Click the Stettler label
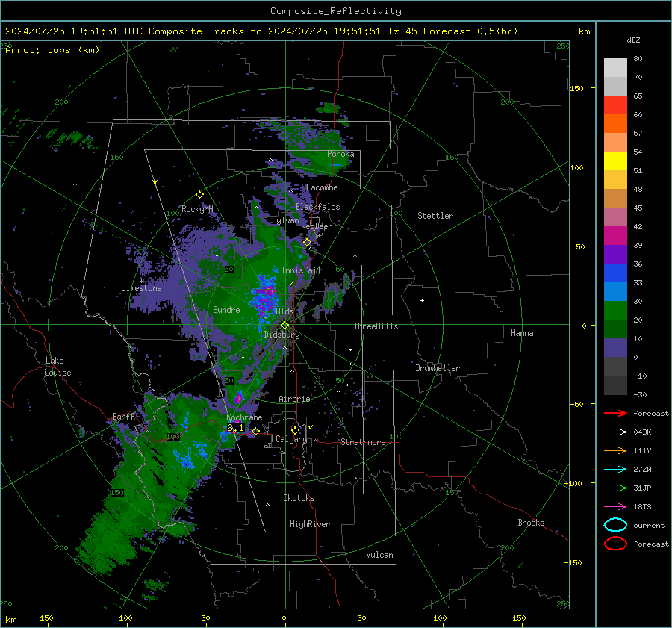 coord(435,216)
